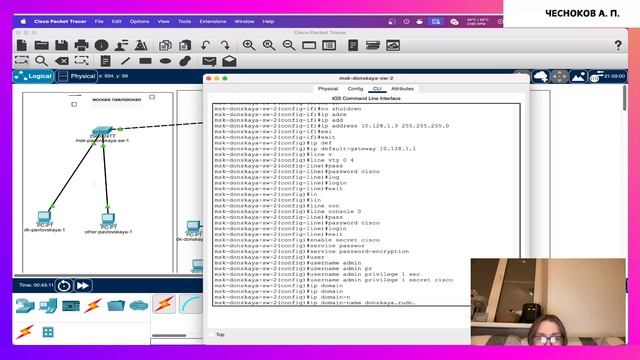The height and width of the screenshot is (360, 640).
Task: Open the Window menu
Action: coord(244,21)
